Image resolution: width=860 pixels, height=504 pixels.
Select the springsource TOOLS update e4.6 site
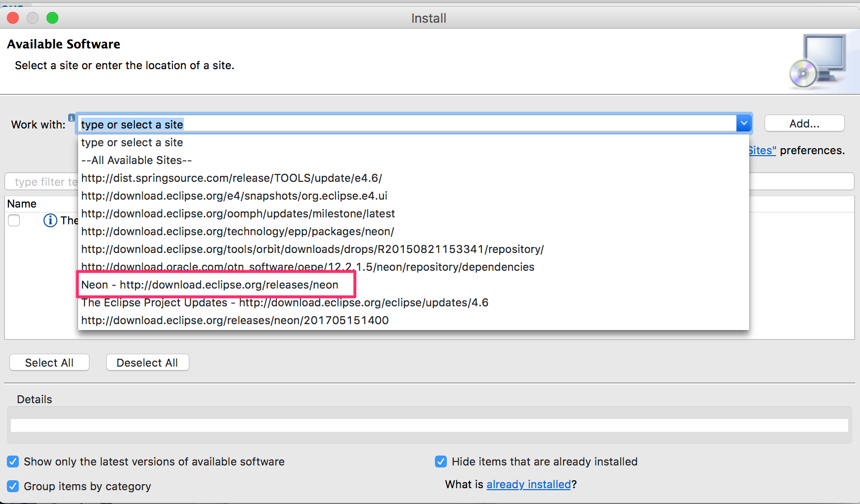click(413, 178)
